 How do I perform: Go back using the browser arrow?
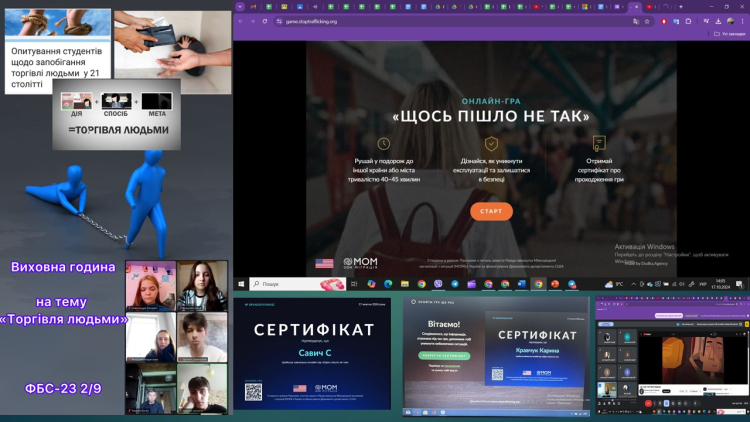click(x=241, y=20)
